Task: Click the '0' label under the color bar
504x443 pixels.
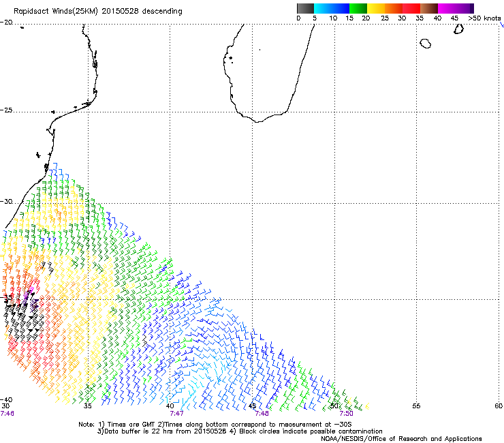Action: coord(298,18)
